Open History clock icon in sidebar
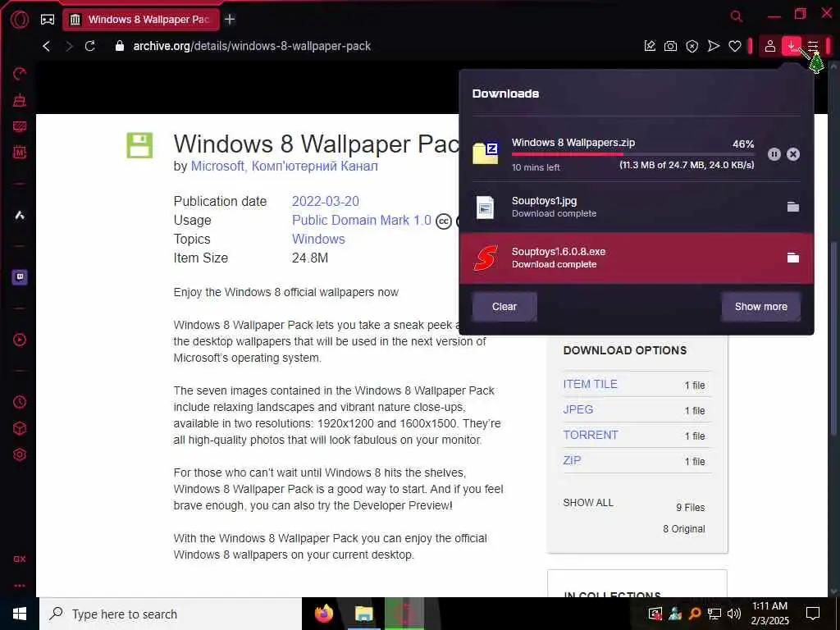840x630 pixels. 20,402
